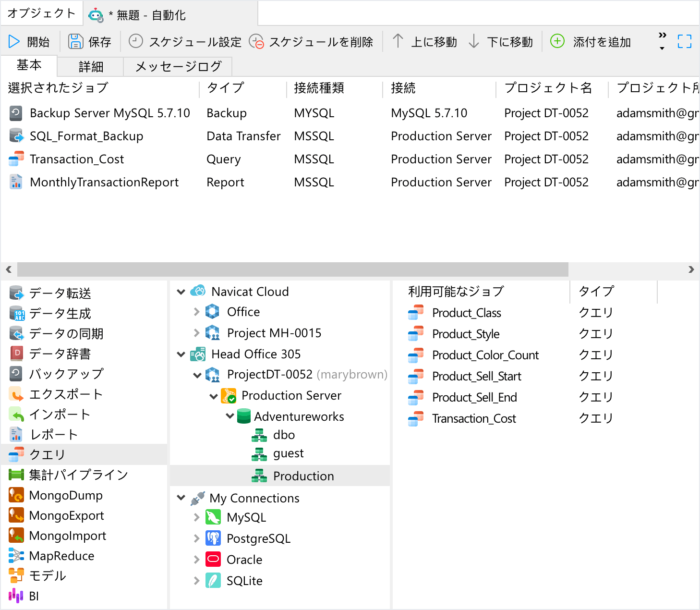Image resolution: width=700 pixels, height=610 pixels.
Task: Click the 上に移動 (Move Up) button
Action: 424,42
